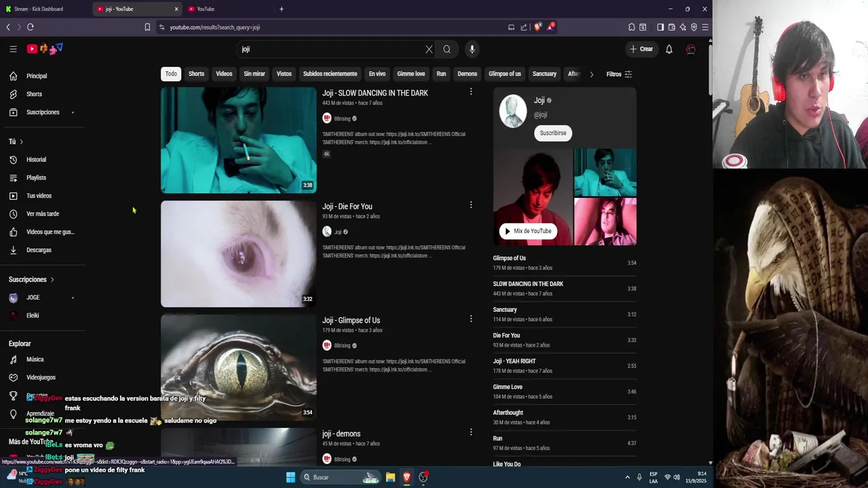Click the browser address bar
This screenshot has height=488, width=868.
(x=332, y=27)
